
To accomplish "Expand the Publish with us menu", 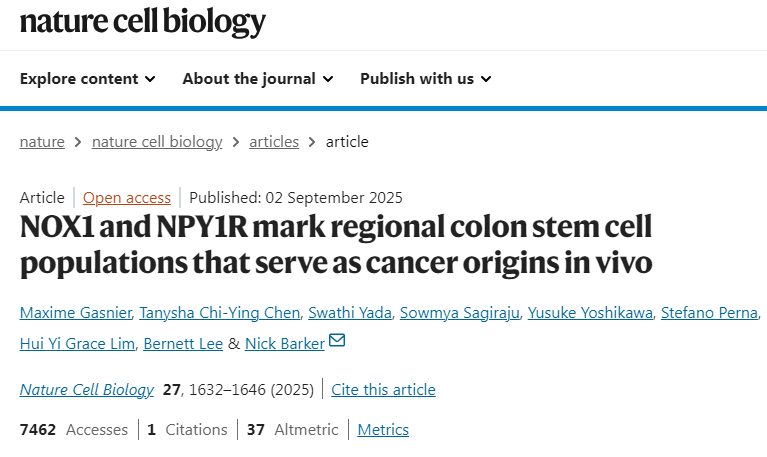I will pyautogui.click(x=425, y=78).
